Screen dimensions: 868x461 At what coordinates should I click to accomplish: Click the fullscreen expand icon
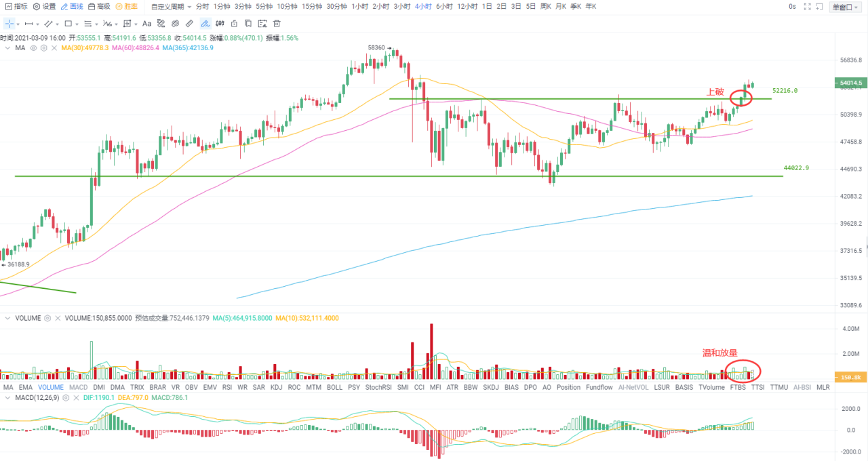point(807,6)
